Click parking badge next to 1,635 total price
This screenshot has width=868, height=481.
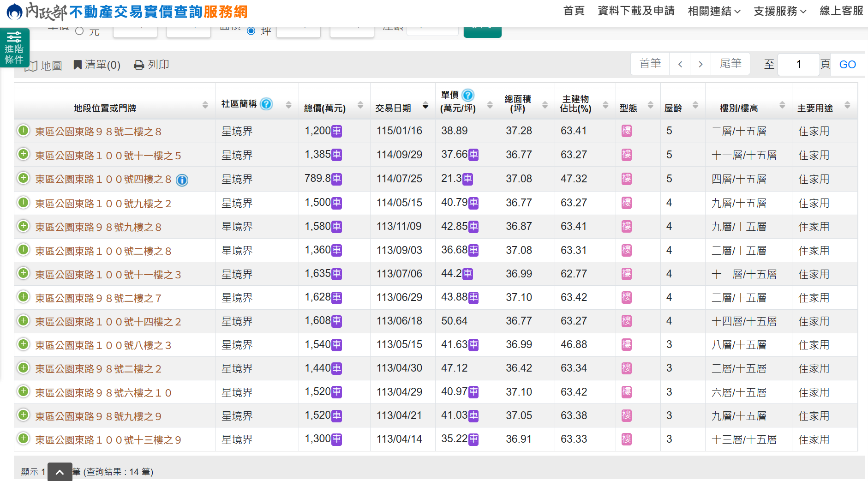pyautogui.click(x=337, y=274)
